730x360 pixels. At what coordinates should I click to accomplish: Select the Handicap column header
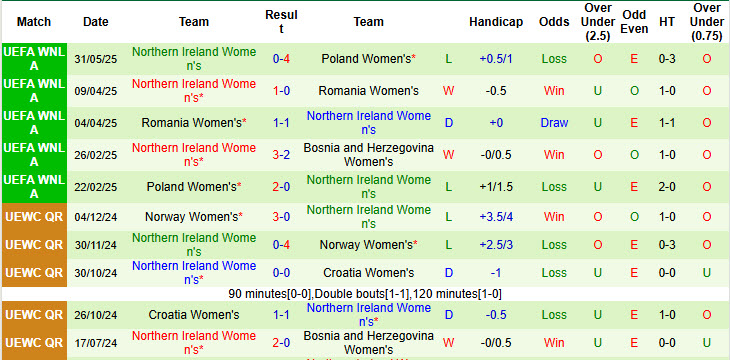496,22
